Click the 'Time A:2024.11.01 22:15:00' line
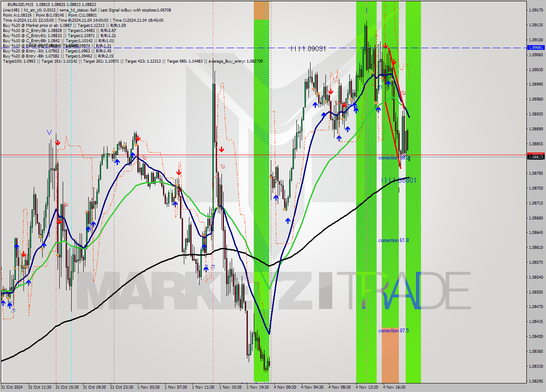Screen dimensions: 546x392 pyautogui.click(x=83, y=20)
